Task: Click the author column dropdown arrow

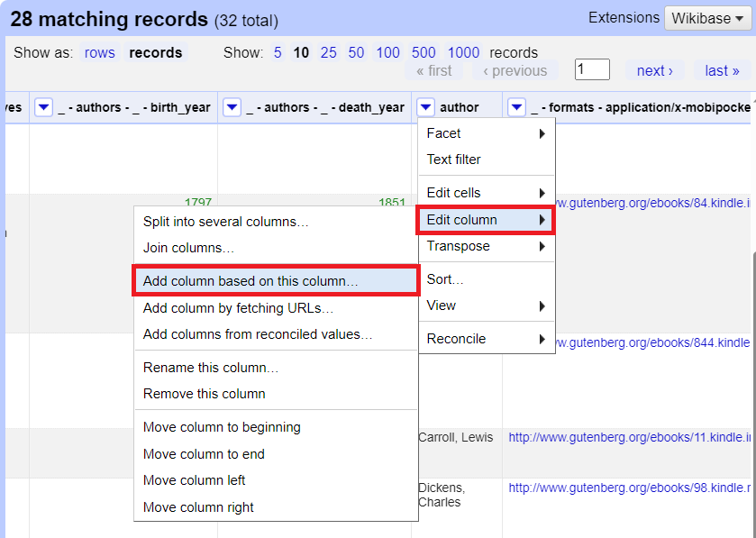Action: point(427,108)
